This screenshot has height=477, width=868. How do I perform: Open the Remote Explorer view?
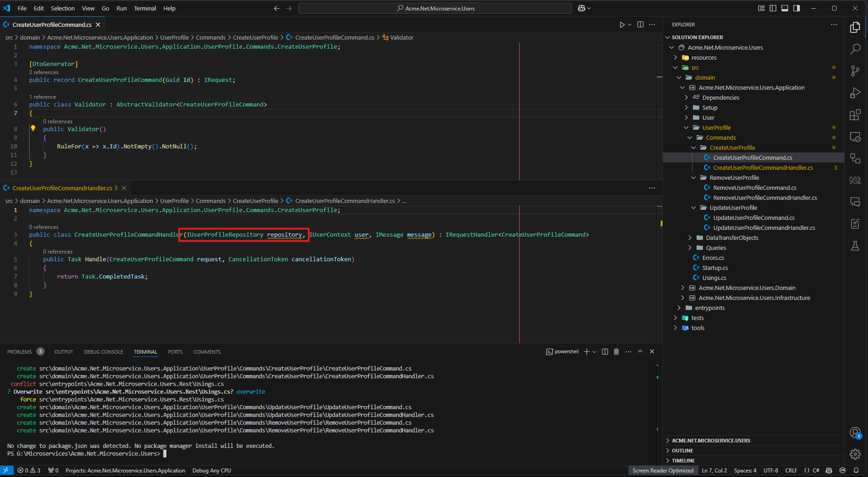[x=855, y=137]
